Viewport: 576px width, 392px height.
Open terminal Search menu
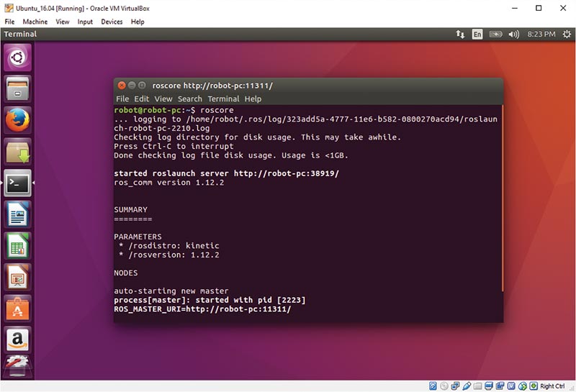(190, 99)
